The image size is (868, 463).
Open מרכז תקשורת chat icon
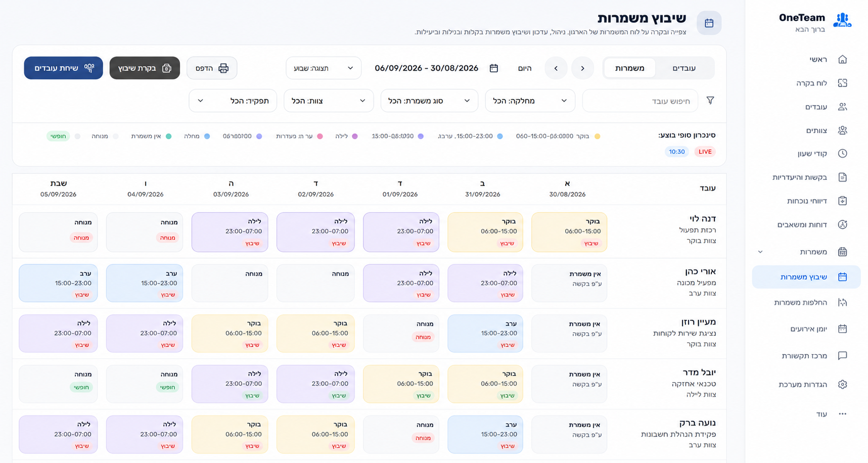[842, 355]
